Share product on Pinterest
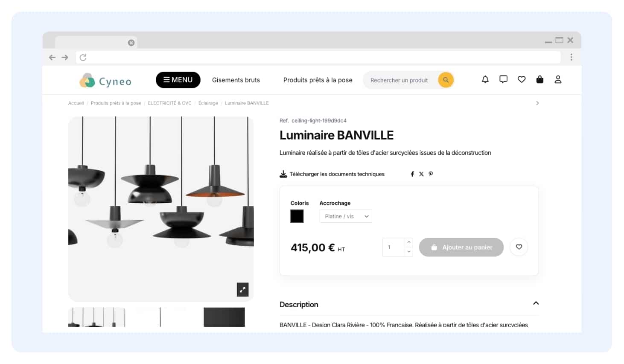 pos(431,174)
